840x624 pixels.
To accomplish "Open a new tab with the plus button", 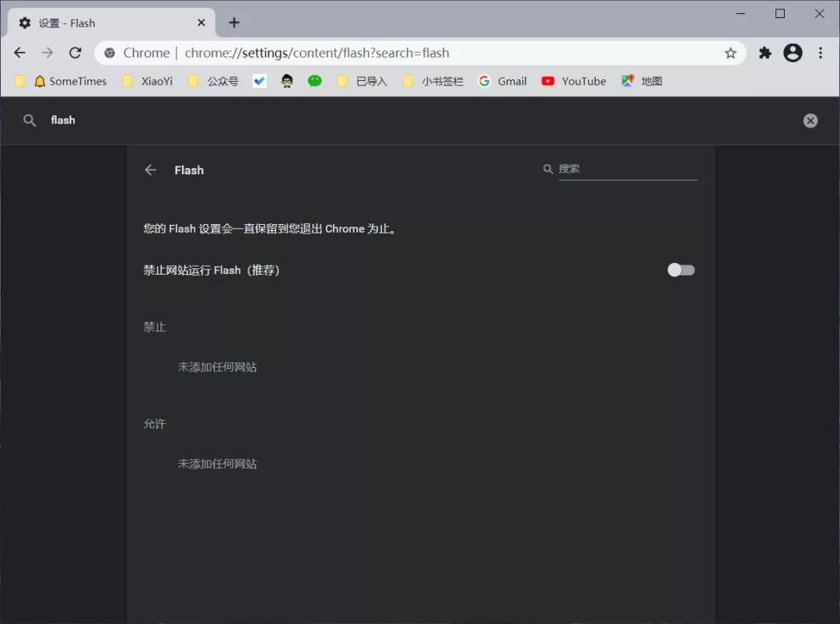I will click(234, 23).
